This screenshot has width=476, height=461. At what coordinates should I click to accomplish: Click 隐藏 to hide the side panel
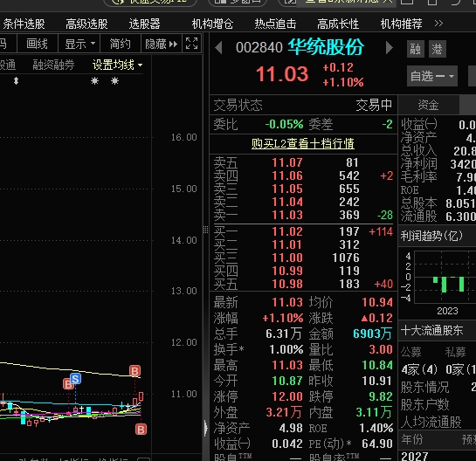tap(162, 44)
